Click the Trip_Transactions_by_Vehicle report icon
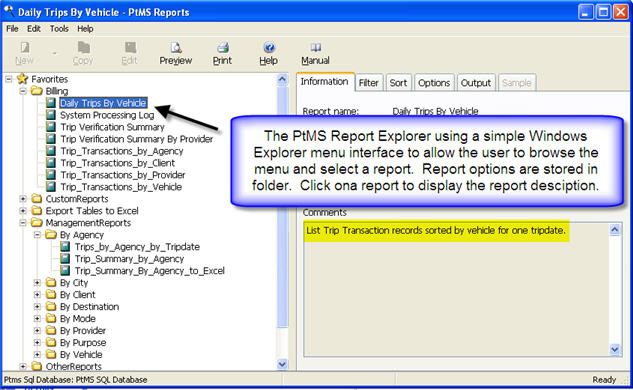Image resolution: width=633 pixels, height=390 pixels. coord(51,187)
